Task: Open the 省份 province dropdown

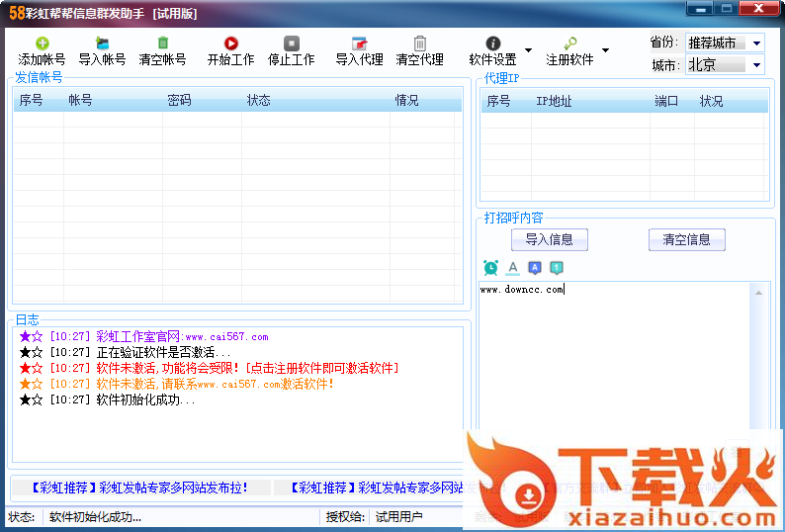Action: [725, 44]
